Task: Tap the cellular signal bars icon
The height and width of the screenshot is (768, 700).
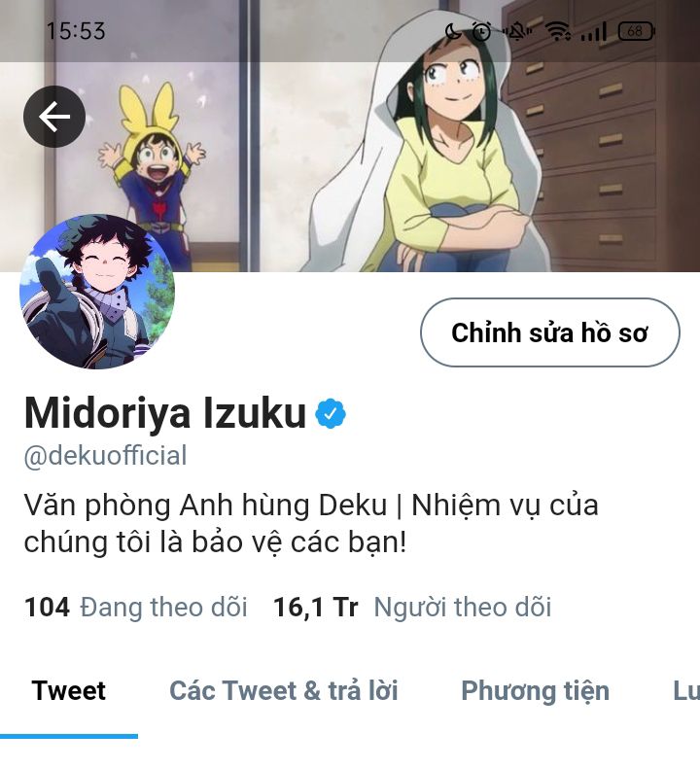Action: tap(594, 32)
